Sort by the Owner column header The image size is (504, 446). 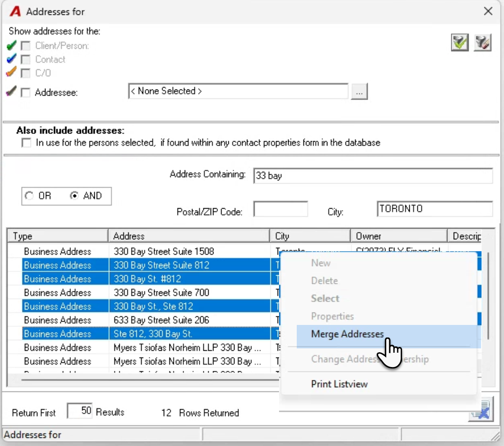pyautogui.click(x=399, y=236)
